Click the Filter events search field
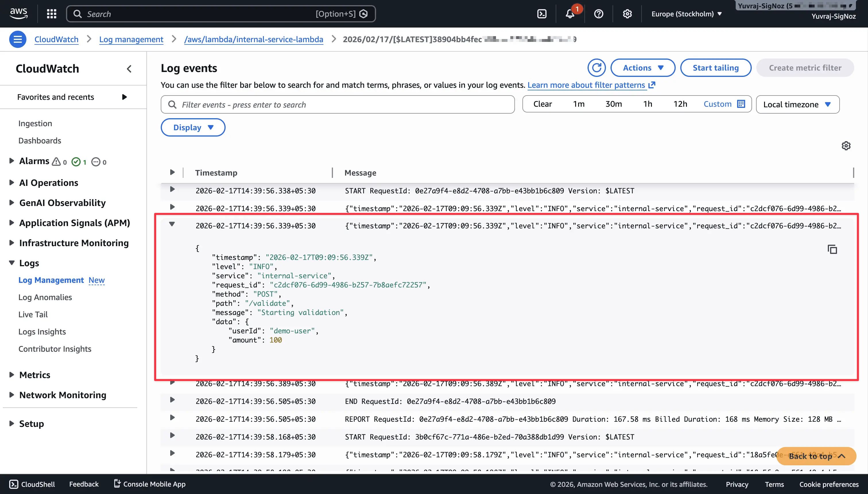 pyautogui.click(x=340, y=105)
